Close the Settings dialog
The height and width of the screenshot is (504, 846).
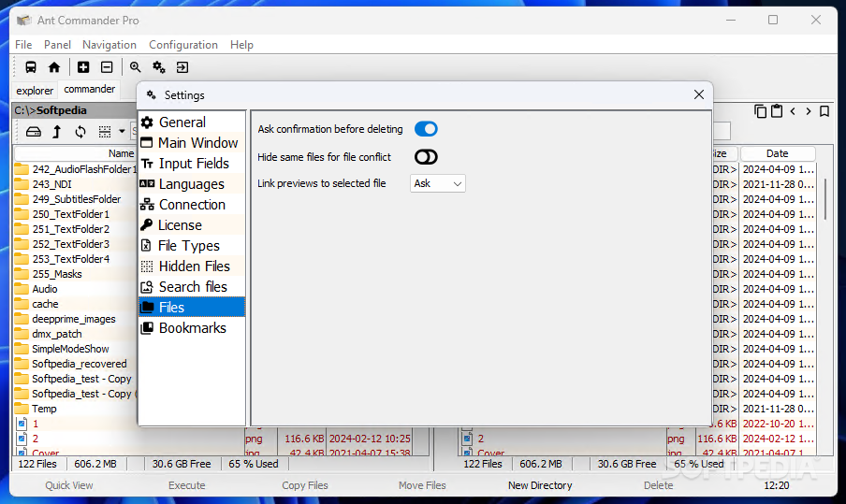(699, 94)
